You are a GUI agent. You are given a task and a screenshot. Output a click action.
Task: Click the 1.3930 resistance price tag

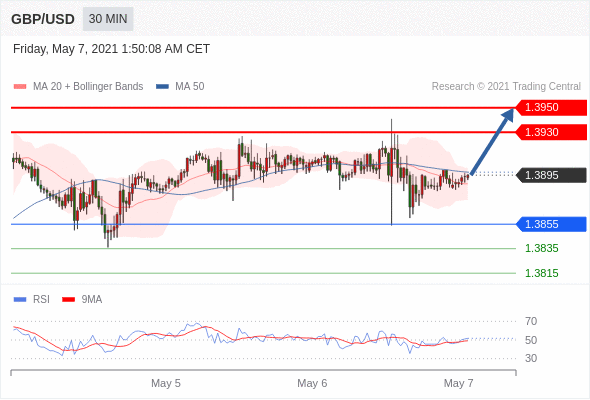(x=551, y=132)
